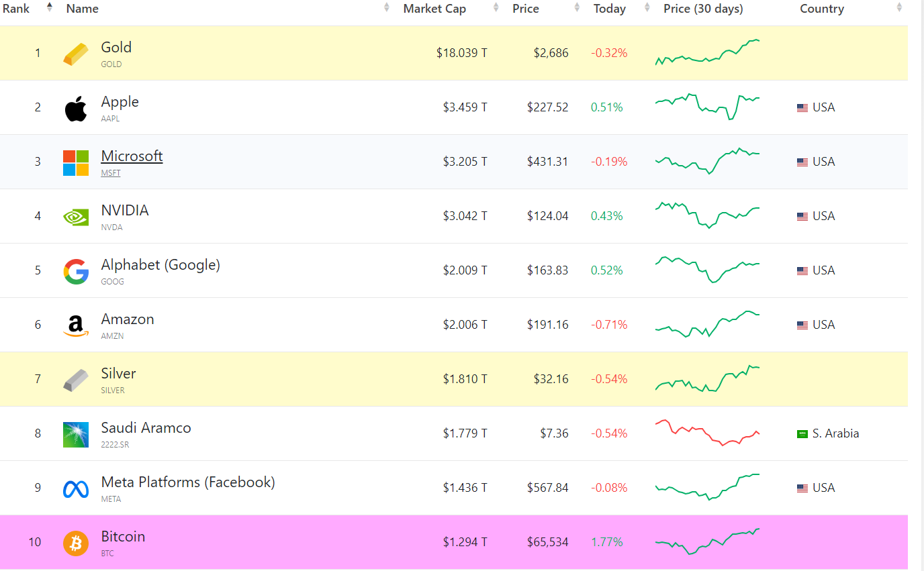Click Apple's $3.459 T market cap
This screenshot has width=924, height=571.
click(x=465, y=107)
